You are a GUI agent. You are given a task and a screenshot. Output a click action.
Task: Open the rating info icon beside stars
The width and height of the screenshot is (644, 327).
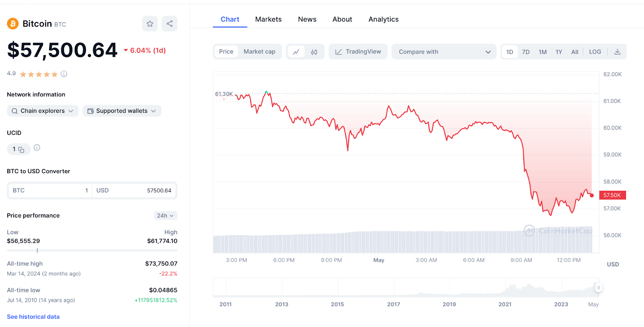64,74
